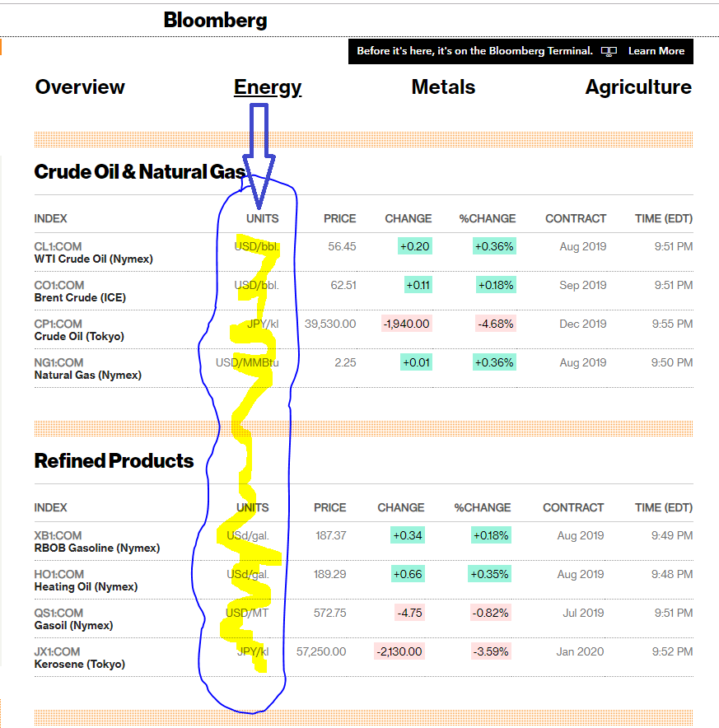Click the Heating Oil (Nymex) entry
Screen dimensions: 719x728
point(86,587)
